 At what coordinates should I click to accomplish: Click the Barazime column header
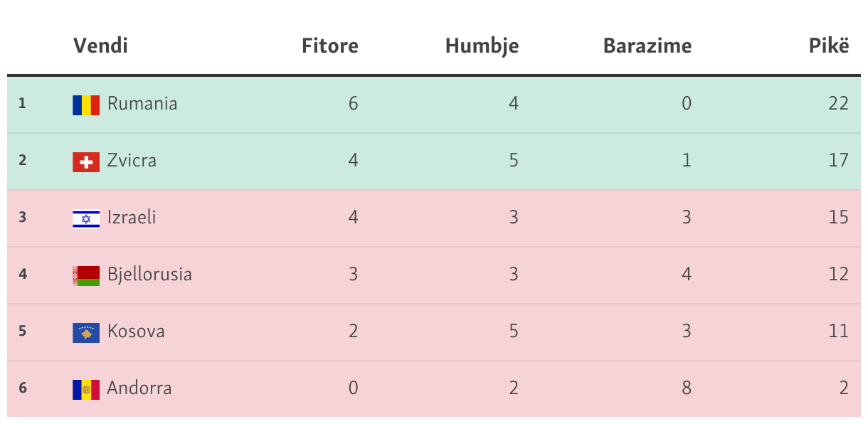click(x=647, y=46)
